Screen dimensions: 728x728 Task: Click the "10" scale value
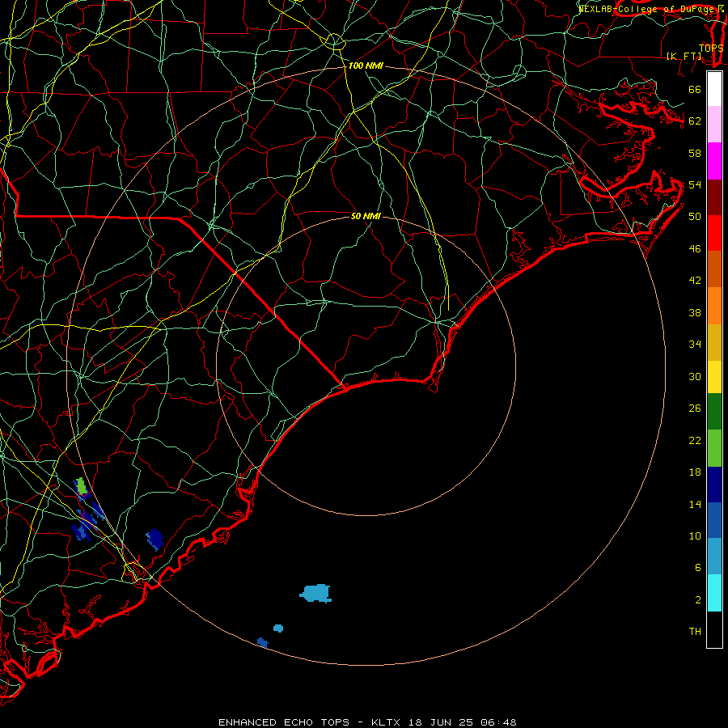[695, 535]
